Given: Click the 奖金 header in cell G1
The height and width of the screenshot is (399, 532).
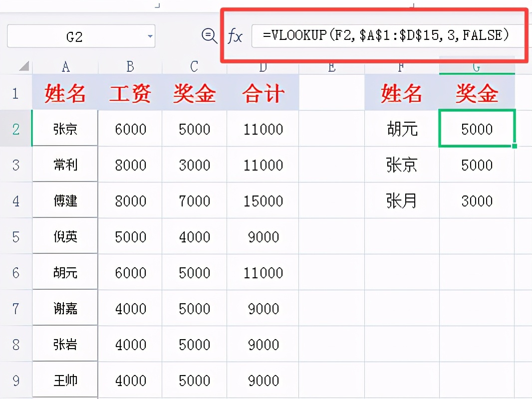Looking at the screenshot, I should [x=477, y=93].
